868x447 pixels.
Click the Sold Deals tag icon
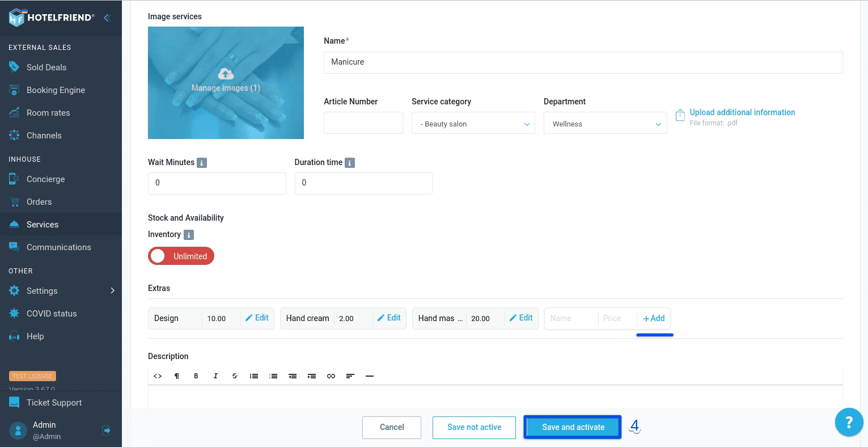tap(14, 67)
